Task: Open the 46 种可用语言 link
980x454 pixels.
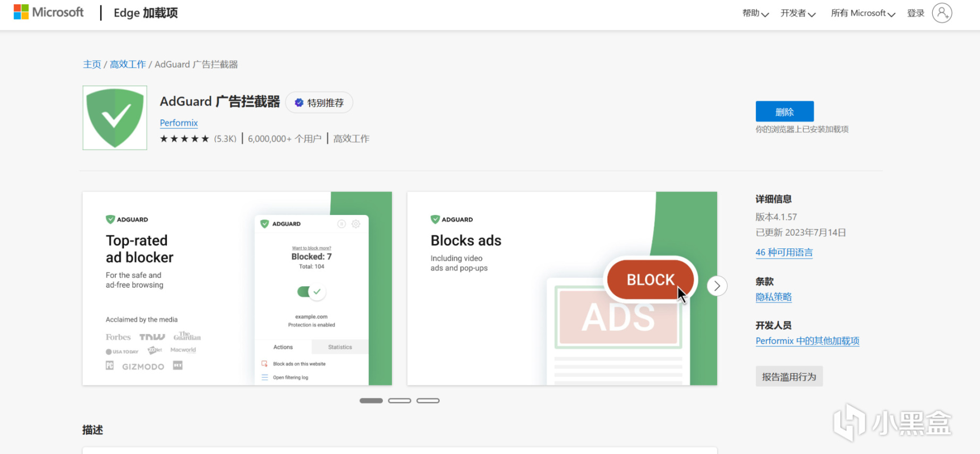Action: [784, 252]
